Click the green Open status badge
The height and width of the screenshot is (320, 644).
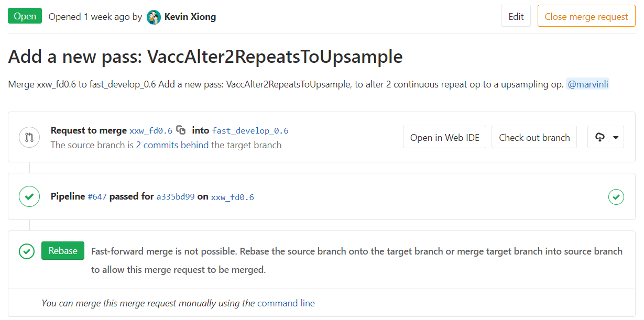pos(25,16)
